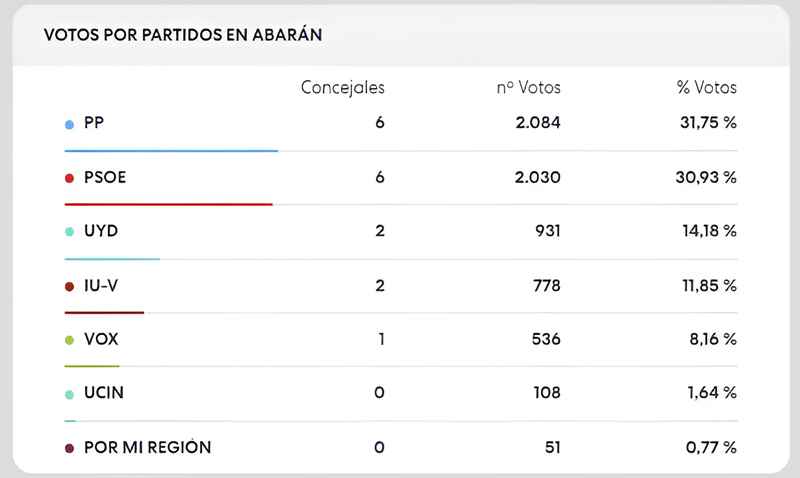Click the Votos por partidos en Abarán title

click(182, 35)
